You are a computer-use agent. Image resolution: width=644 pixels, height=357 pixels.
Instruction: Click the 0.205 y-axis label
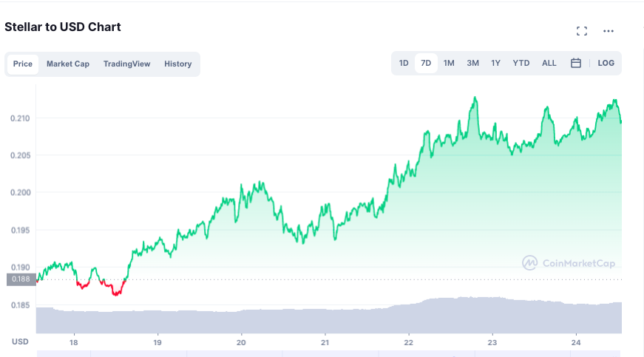click(20, 155)
